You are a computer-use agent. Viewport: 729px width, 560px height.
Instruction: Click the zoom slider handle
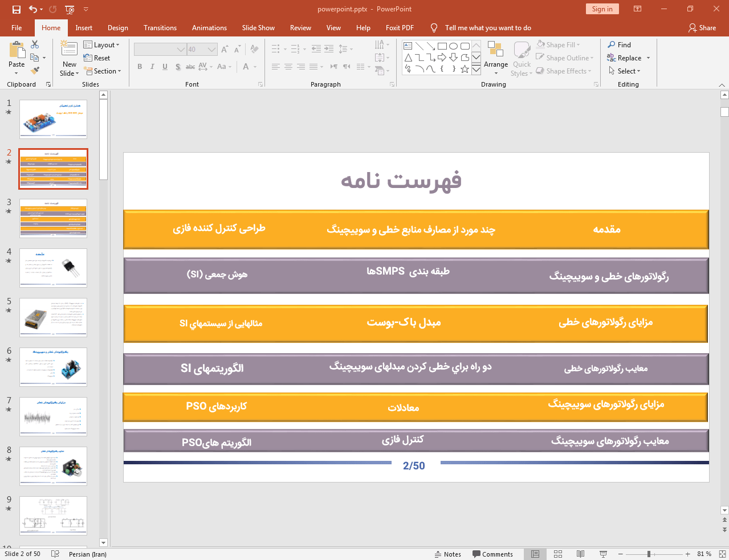(x=649, y=554)
